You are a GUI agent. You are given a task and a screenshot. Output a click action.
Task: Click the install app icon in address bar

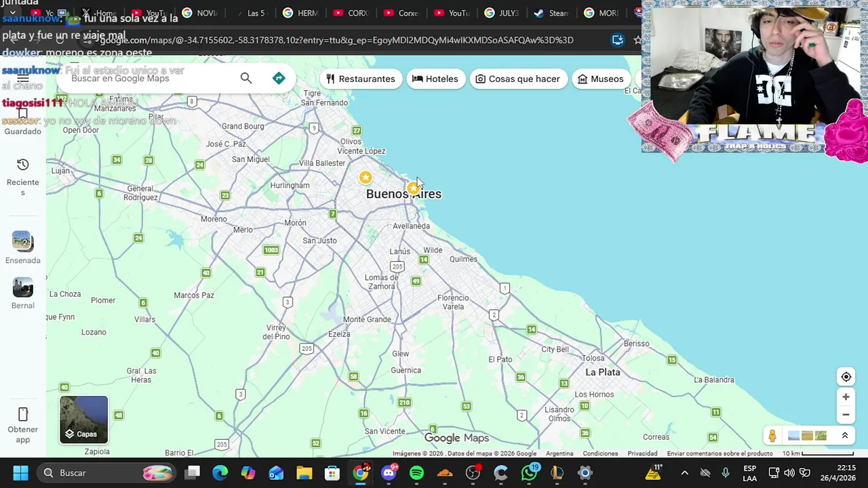[618, 40]
